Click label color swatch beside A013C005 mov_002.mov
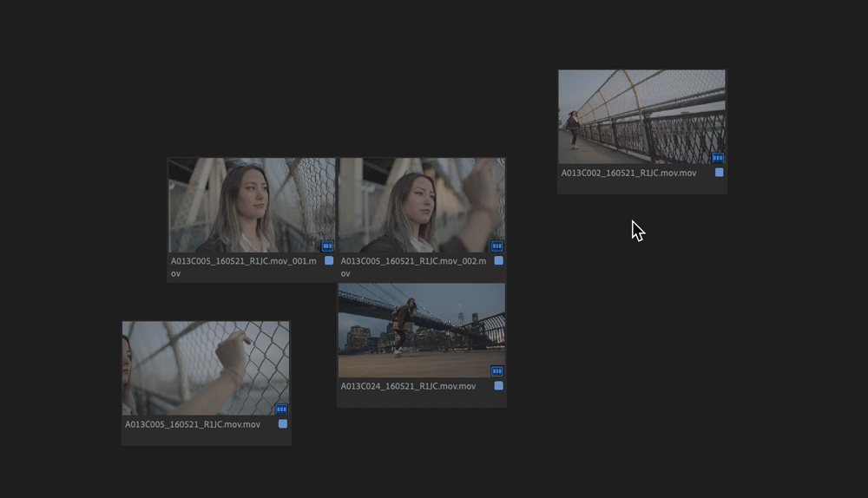This screenshot has width=868, height=498. pos(499,260)
